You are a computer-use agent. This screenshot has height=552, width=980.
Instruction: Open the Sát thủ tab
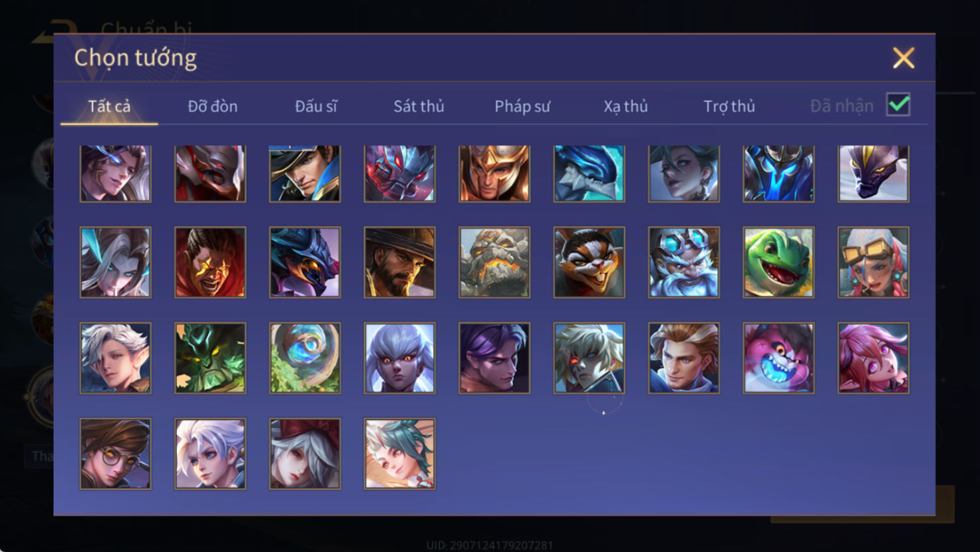click(418, 107)
